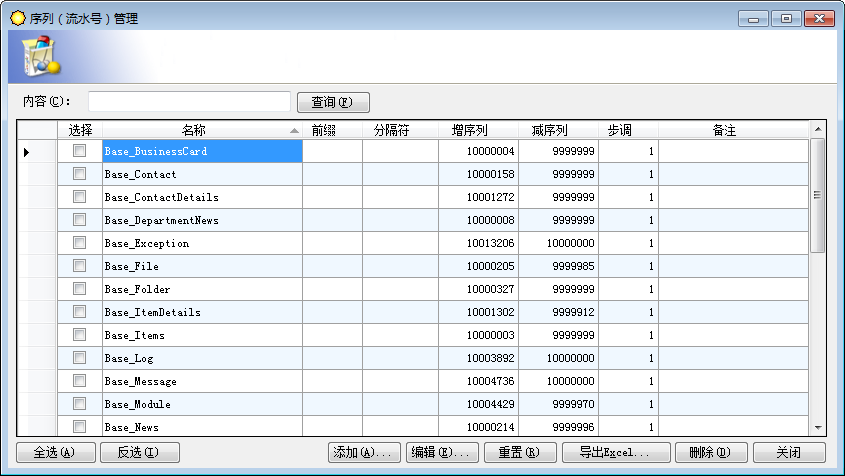The width and height of the screenshot is (845, 476).
Task: Click the value 10004736 cell
Action: [x=479, y=381]
